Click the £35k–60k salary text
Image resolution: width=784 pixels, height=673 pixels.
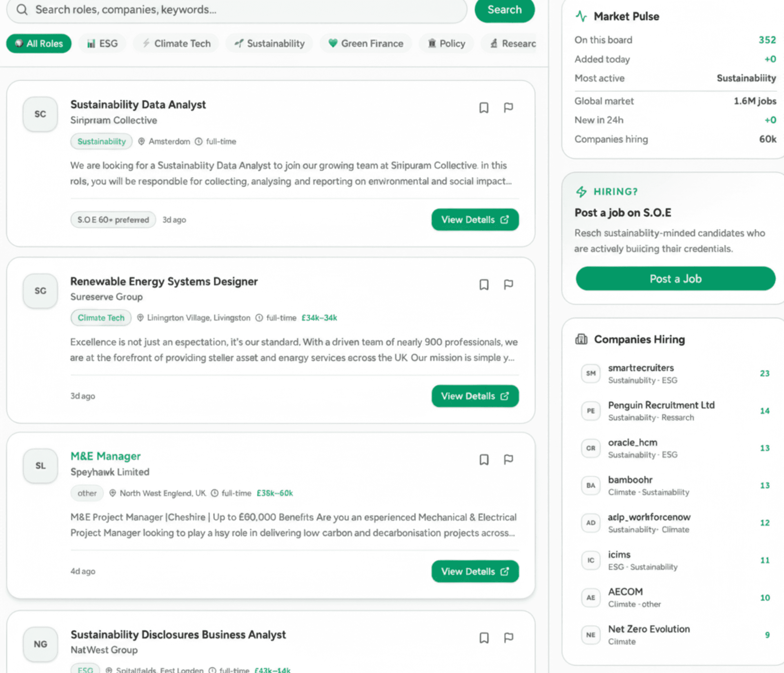point(275,493)
